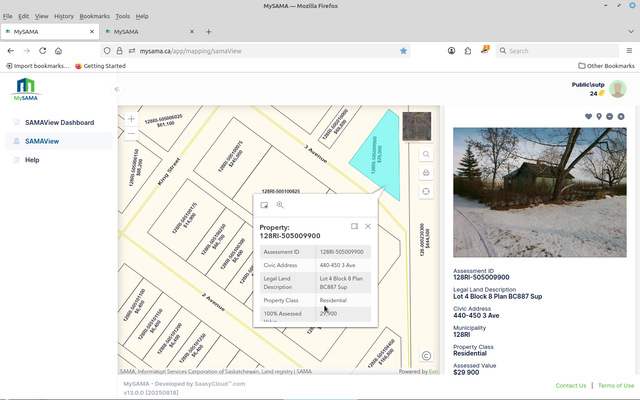Zoom in on the map
The height and width of the screenshot is (400, 640).
click(x=131, y=119)
